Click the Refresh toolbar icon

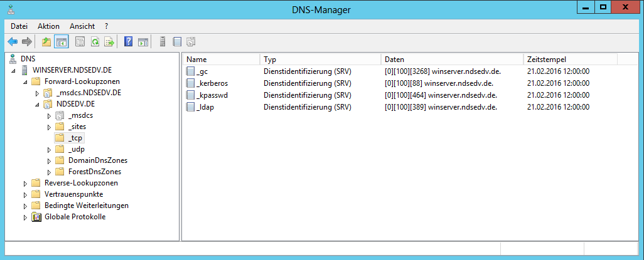pos(95,42)
